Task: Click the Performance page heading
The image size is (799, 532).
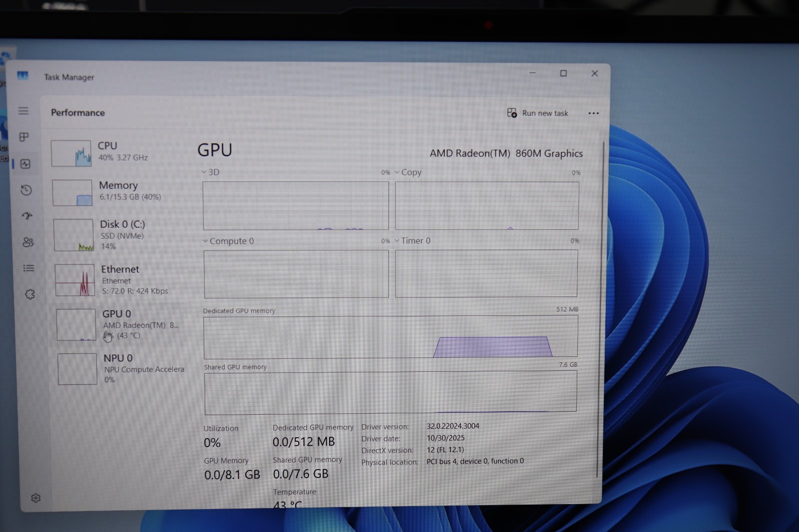Action: coord(78,113)
